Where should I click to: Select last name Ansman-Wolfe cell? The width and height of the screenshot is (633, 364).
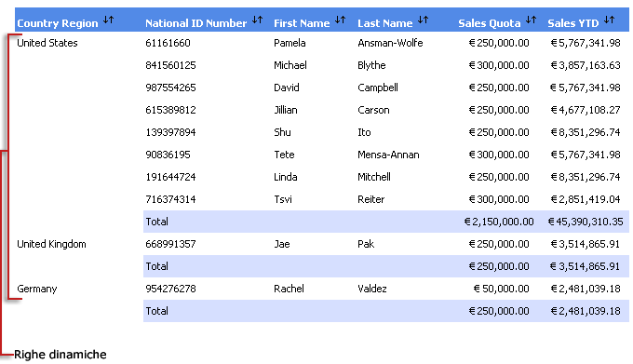pos(390,43)
